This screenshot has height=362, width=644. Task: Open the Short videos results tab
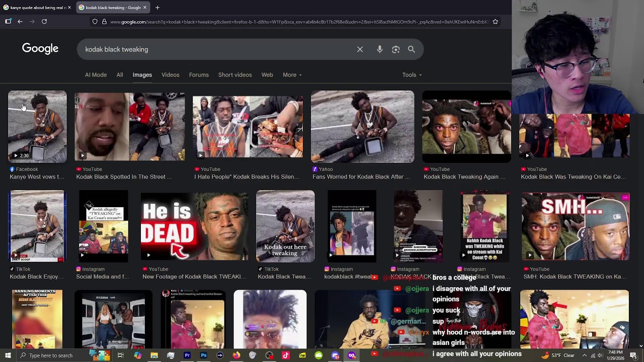click(x=235, y=75)
